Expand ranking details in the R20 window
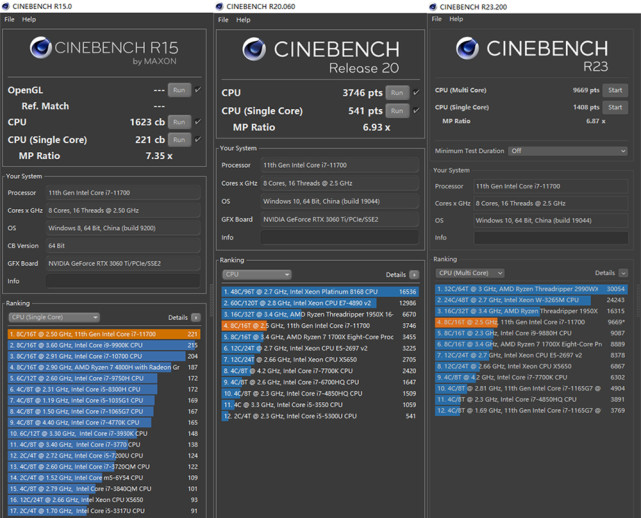Viewport: 641px width, 518px height. (x=414, y=274)
